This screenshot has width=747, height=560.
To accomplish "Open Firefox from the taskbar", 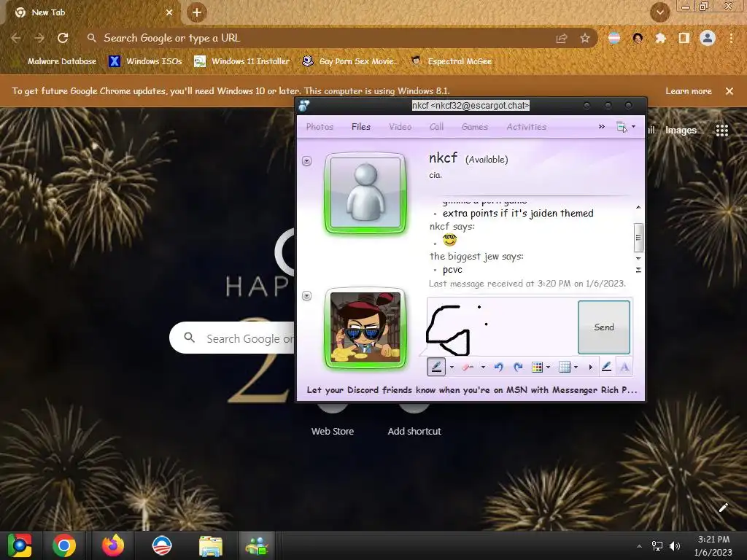I will click(113, 545).
